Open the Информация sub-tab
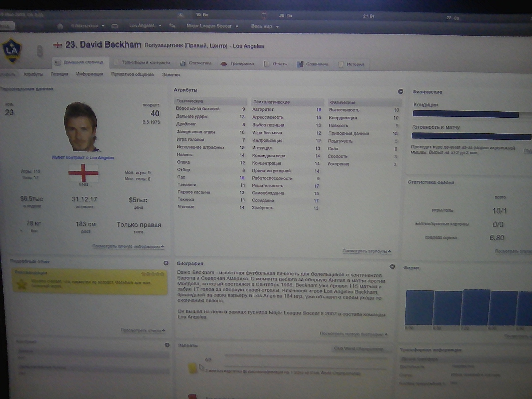This screenshot has width=532, height=399. (x=89, y=74)
